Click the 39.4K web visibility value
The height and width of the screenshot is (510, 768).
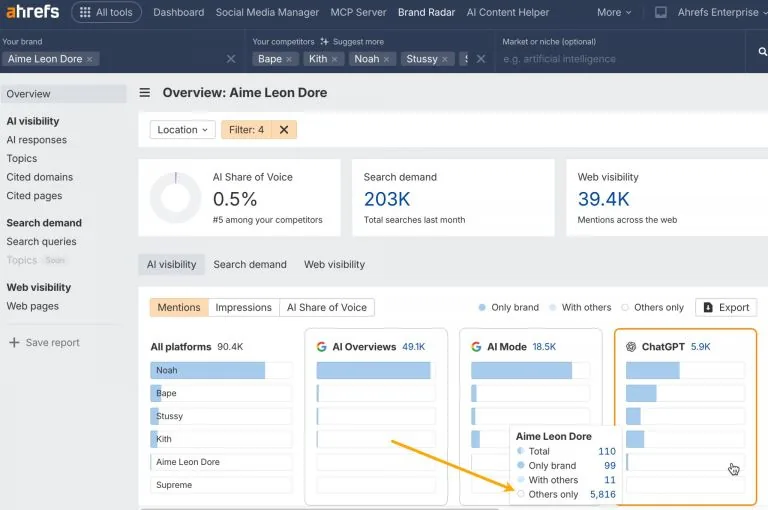(603, 199)
